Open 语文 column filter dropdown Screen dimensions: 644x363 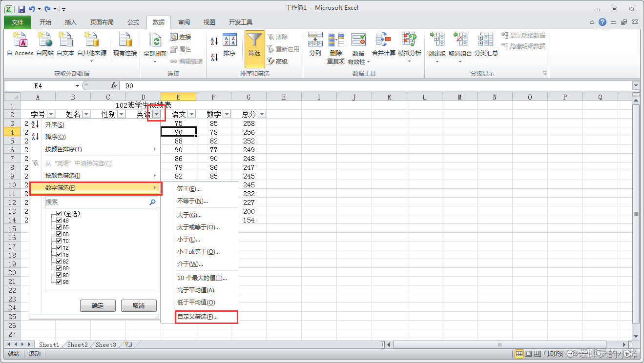(x=192, y=114)
